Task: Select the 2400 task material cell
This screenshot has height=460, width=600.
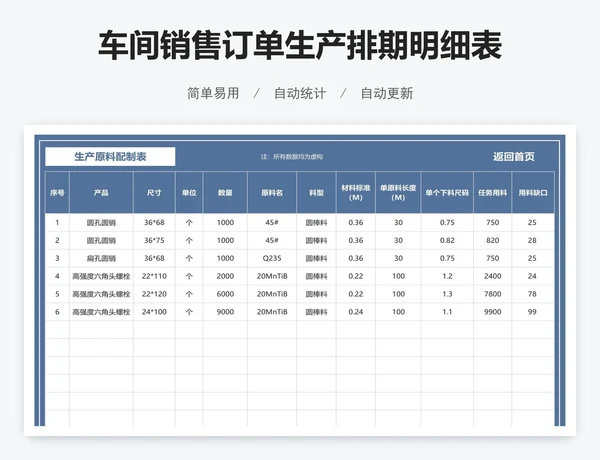Action: click(492, 276)
